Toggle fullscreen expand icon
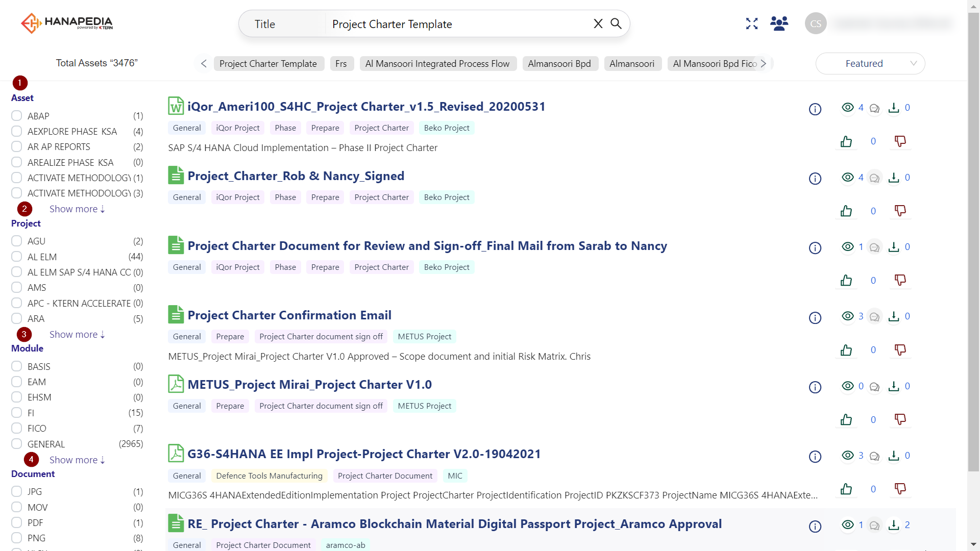The width and height of the screenshot is (980, 551). click(752, 23)
